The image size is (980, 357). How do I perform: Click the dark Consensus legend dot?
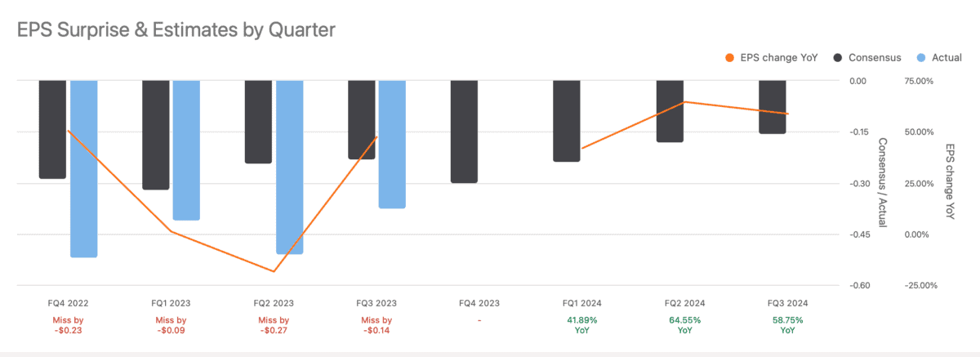click(x=838, y=57)
